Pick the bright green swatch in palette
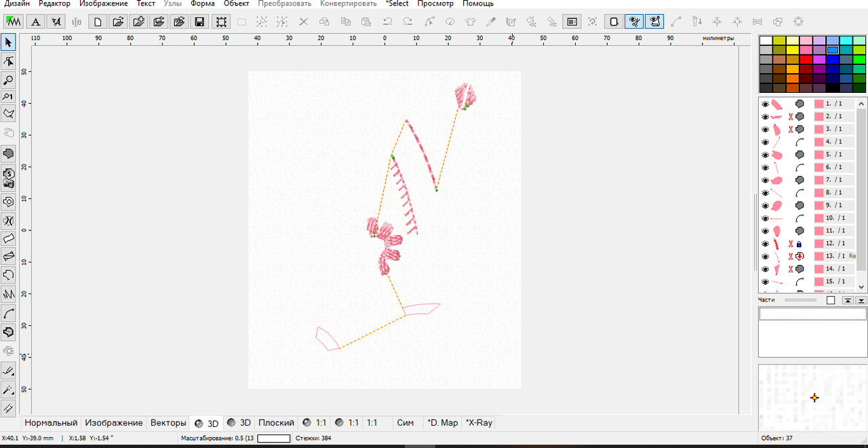The height and width of the screenshot is (448, 868). pos(860,60)
